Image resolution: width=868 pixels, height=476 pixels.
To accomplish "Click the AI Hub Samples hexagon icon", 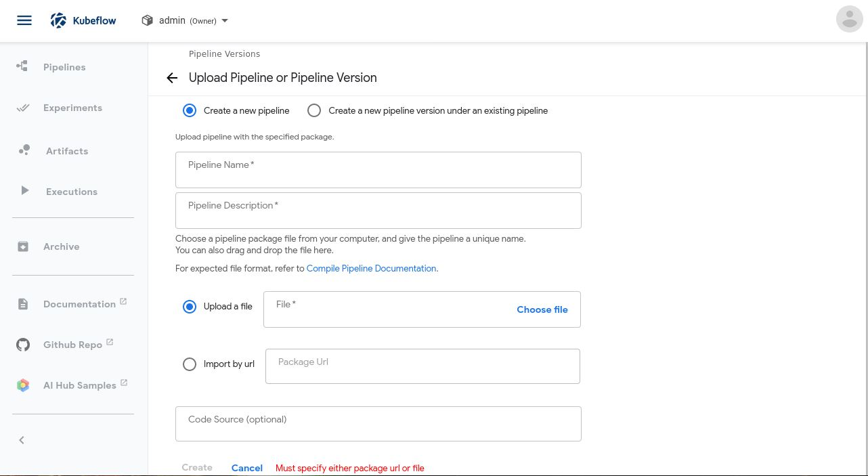I will point(23,385).
